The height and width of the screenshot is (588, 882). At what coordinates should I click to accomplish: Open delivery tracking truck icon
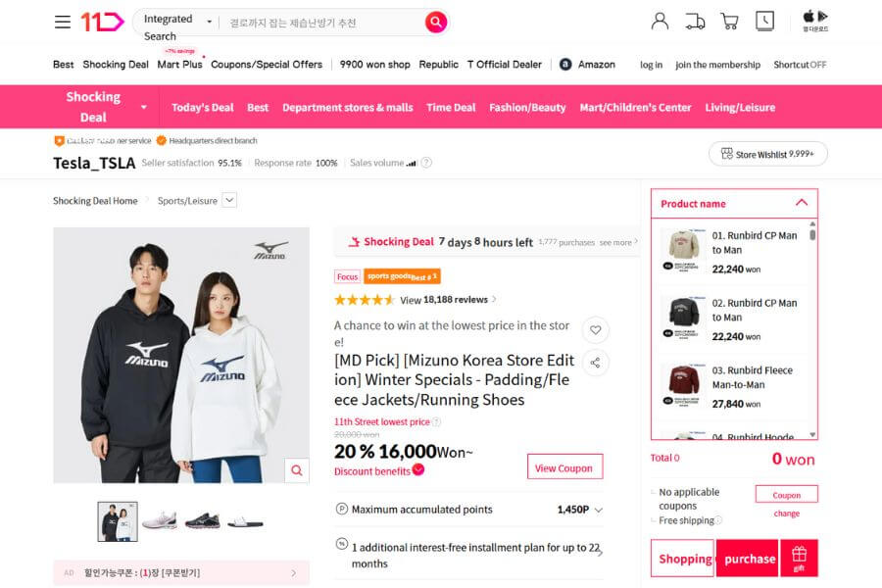click(695, 21)
